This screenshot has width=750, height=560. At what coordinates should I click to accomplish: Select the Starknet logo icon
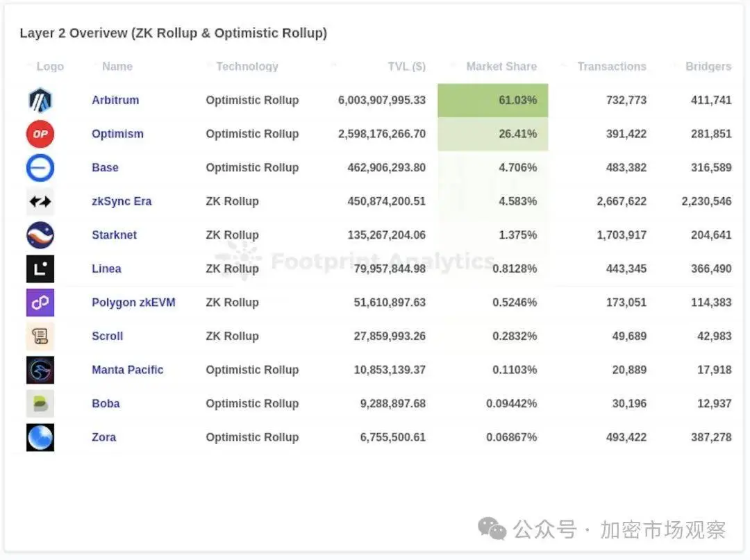click(x=40, y=235)
